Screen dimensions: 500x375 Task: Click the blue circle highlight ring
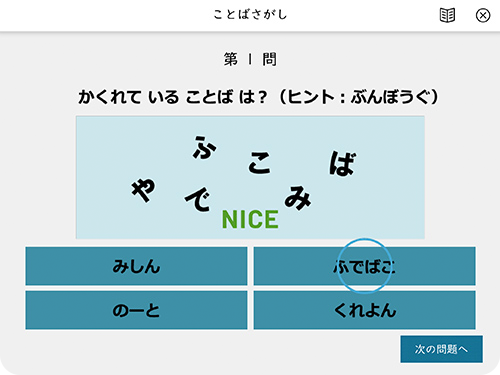(x=364, y=266)
